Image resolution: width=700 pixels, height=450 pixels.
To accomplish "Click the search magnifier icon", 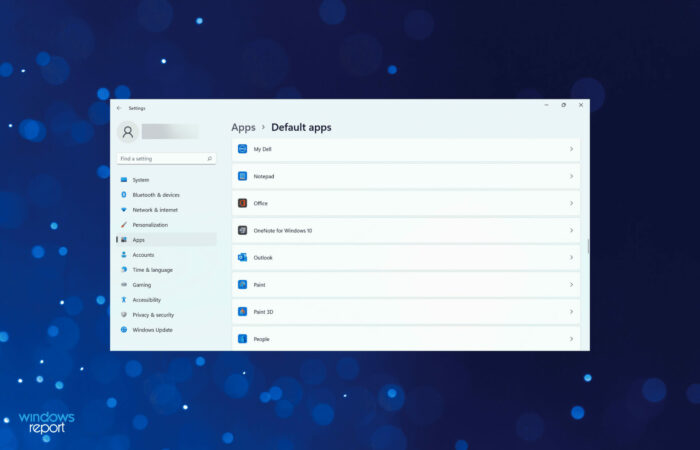I will pos(209,158).
